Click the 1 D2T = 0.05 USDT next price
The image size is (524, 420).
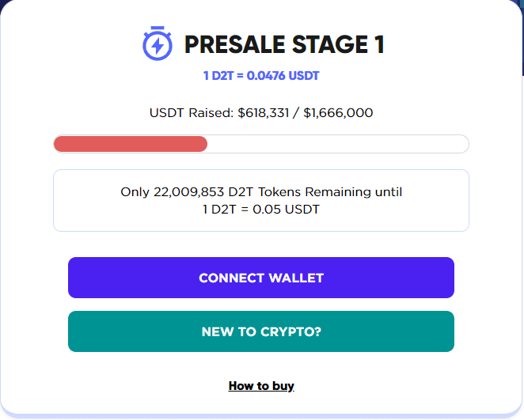point(261,210)
